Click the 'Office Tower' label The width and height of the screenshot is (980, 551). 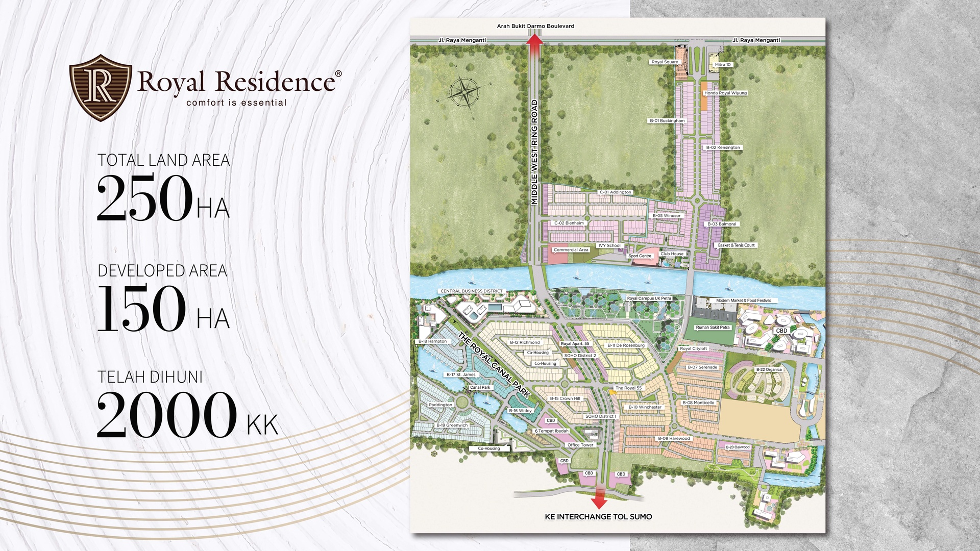tap(580, 445)
